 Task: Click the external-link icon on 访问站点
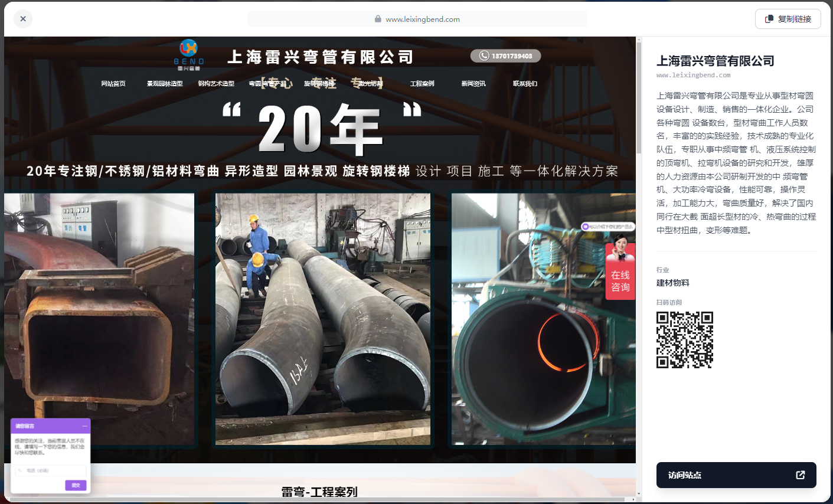(x=800, y=475)
